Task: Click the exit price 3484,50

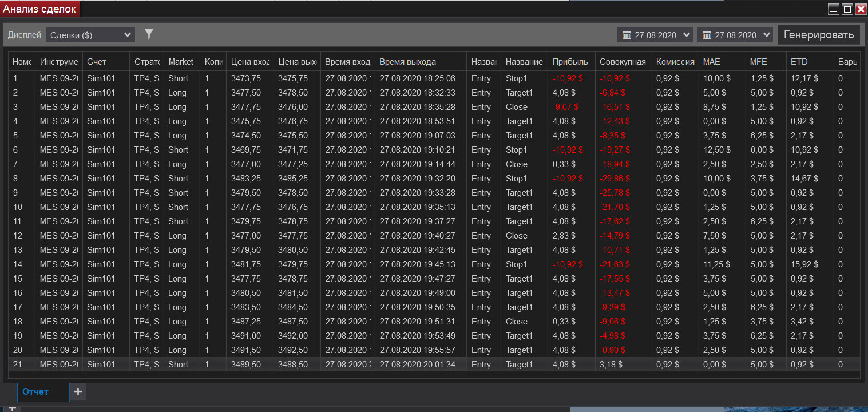Action: click(x=293, y=307)
